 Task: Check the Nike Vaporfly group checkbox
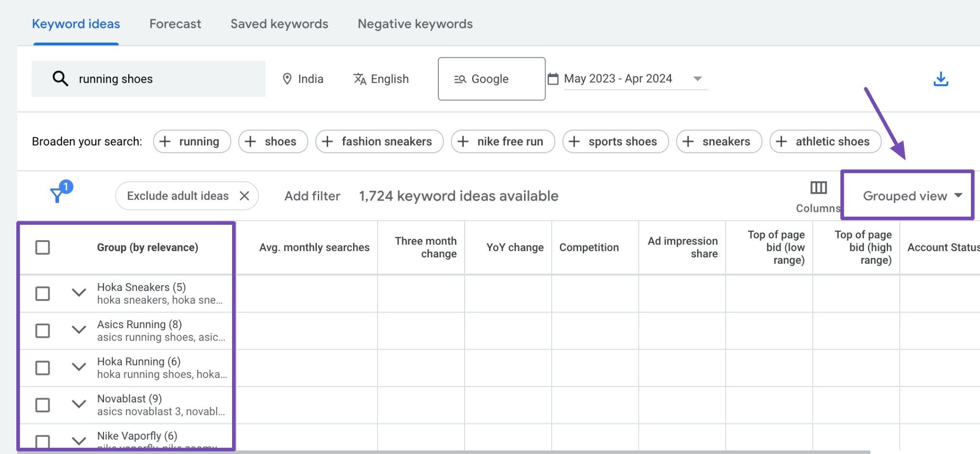[x=43, y=441]
